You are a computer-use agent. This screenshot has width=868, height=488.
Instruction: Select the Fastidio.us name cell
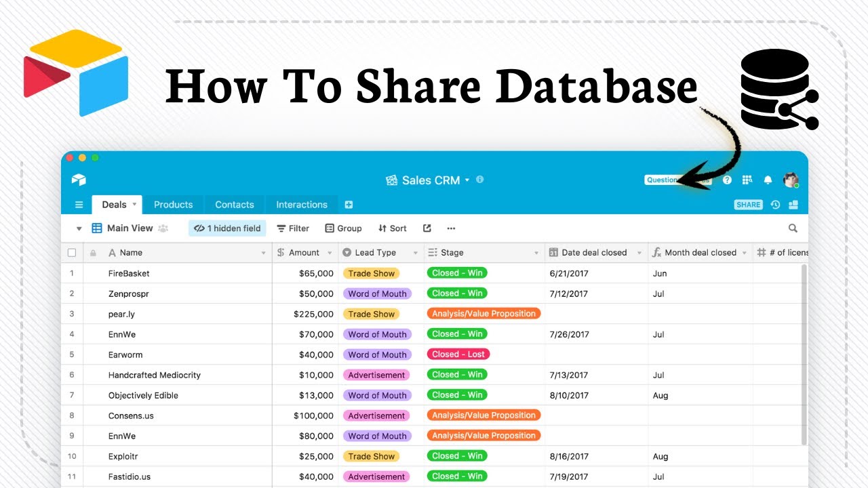coord(176,476)
